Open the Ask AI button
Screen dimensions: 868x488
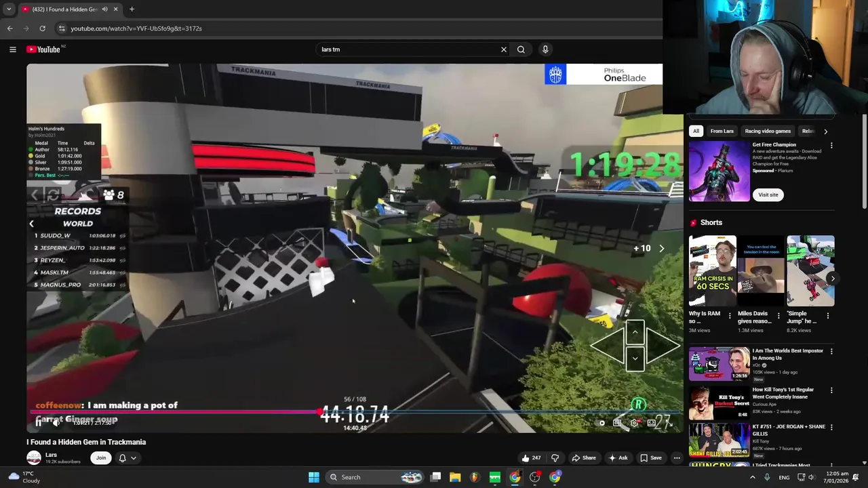click(x=618, y=458)
